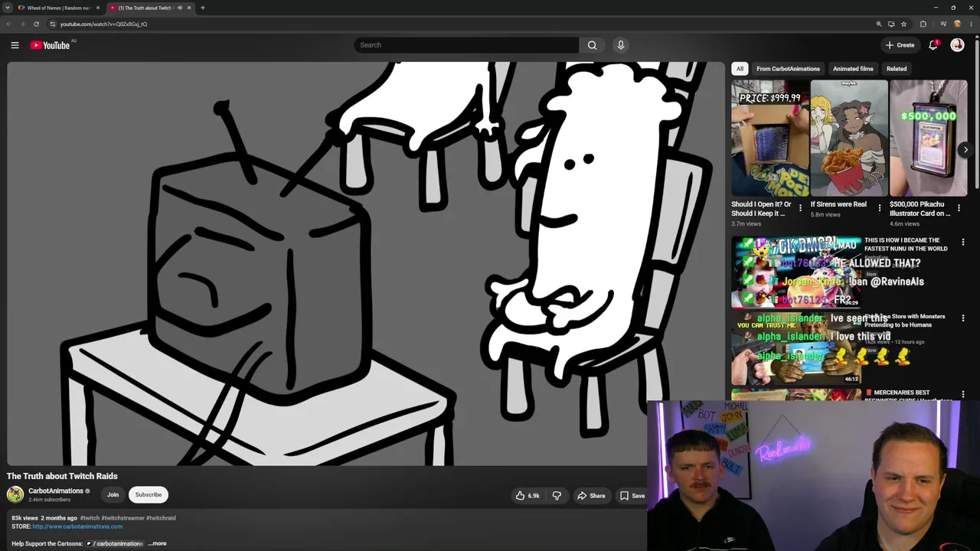980x551 pixels.
Task: Click the #twitch hashtag
Action: click(x=90, y=518)
